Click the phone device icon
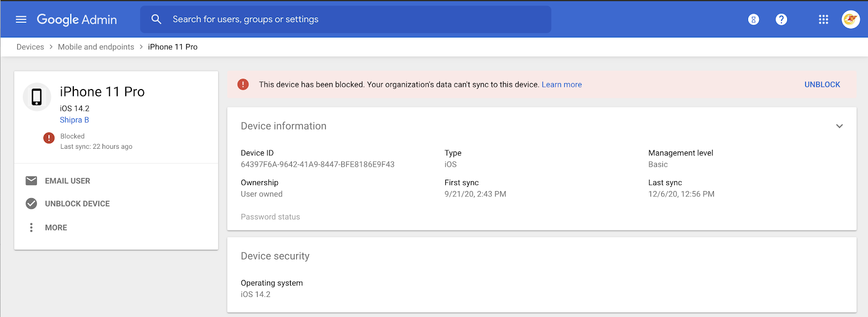This screenshot has height=317, width=868. 37,97
